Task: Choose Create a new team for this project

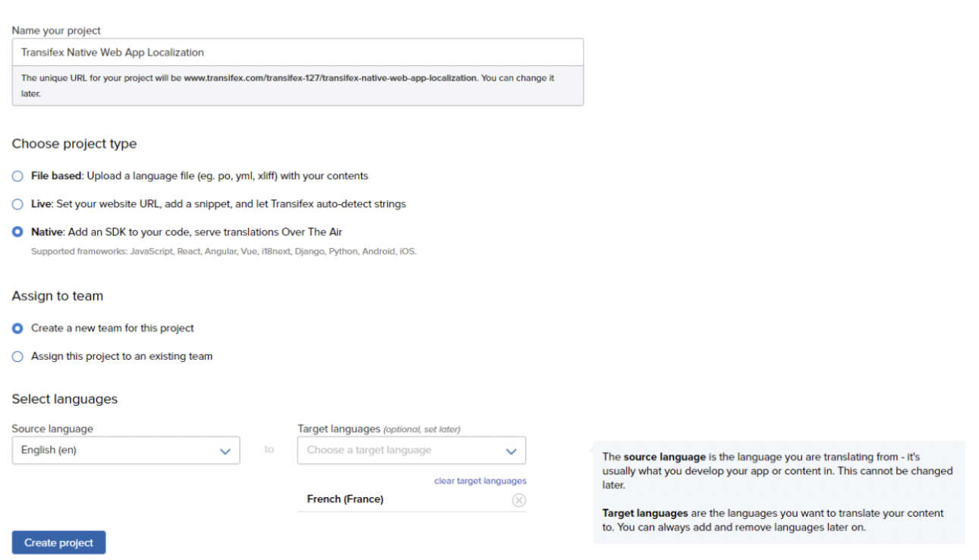Action: coord(17,329)
